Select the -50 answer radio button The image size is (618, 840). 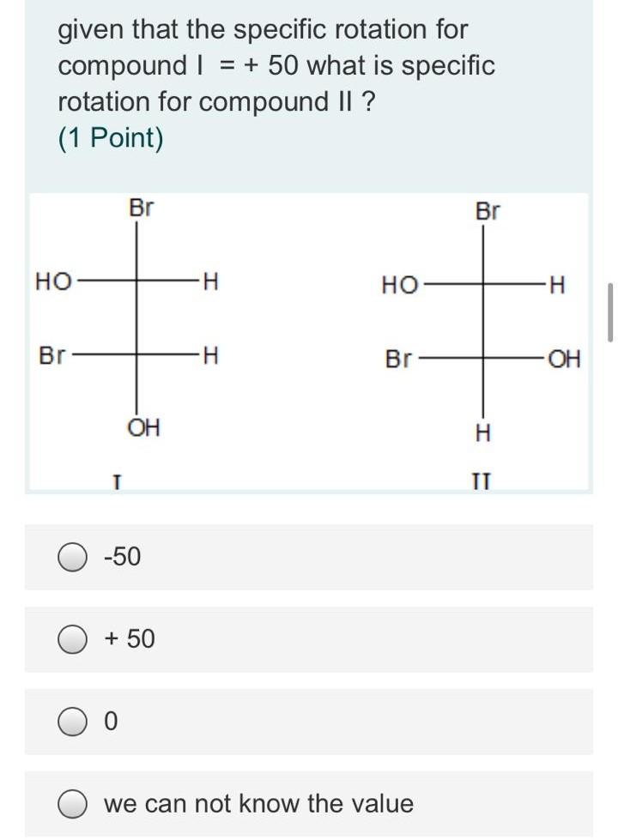[72, 556]
